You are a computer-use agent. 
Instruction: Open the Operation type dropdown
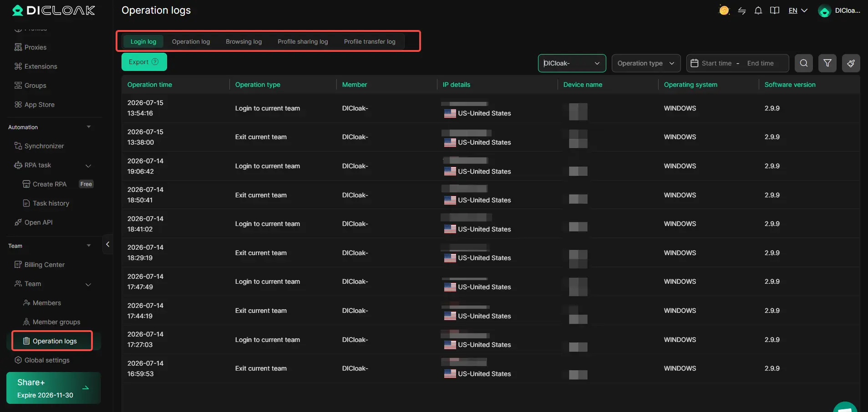[646, 63]
